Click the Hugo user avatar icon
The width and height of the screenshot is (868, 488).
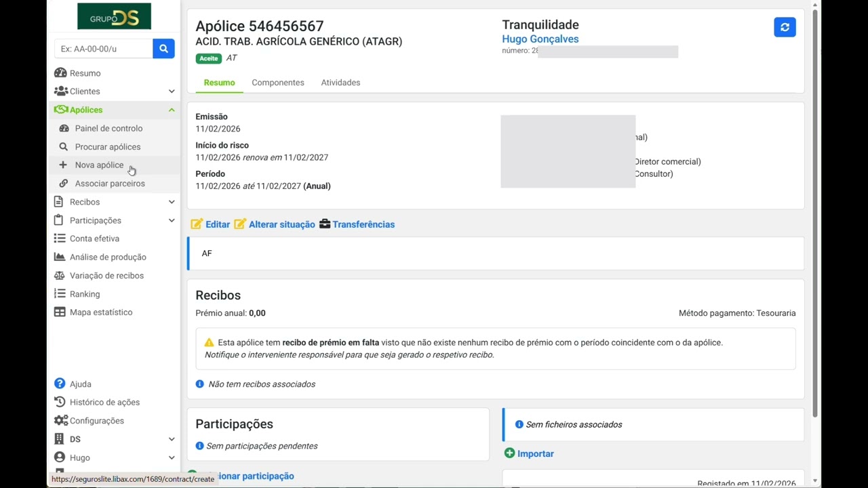60,457
